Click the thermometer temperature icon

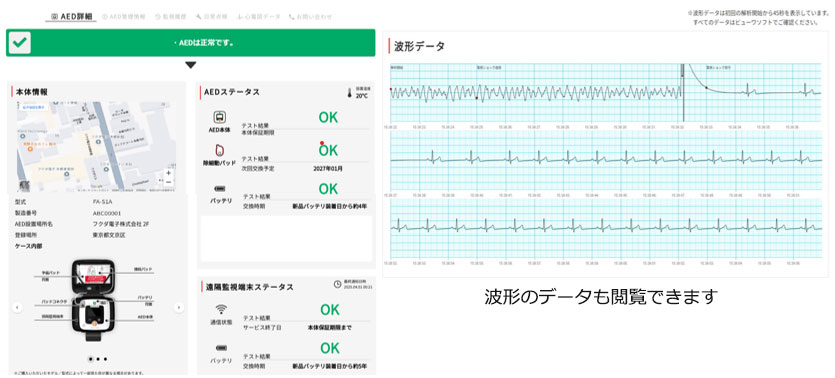[349, 93]
